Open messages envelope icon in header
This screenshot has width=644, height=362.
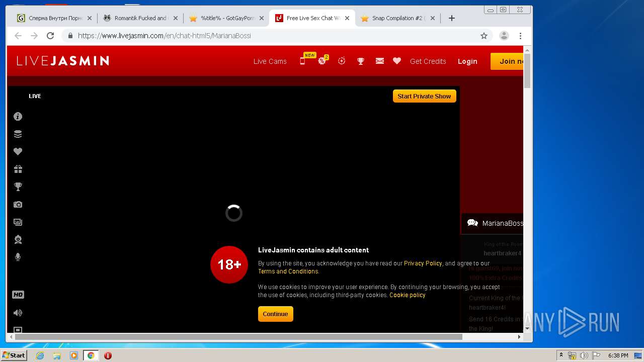380,61
